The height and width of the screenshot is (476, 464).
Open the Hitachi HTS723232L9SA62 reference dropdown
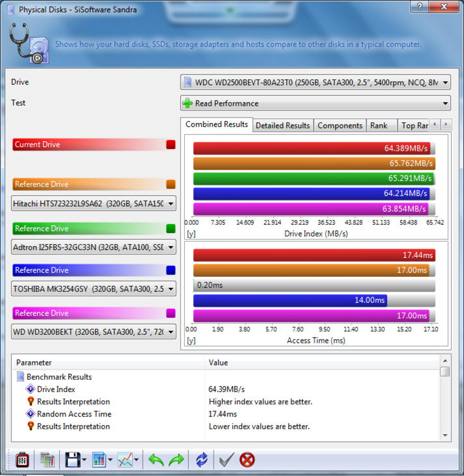tap(94, 203)
